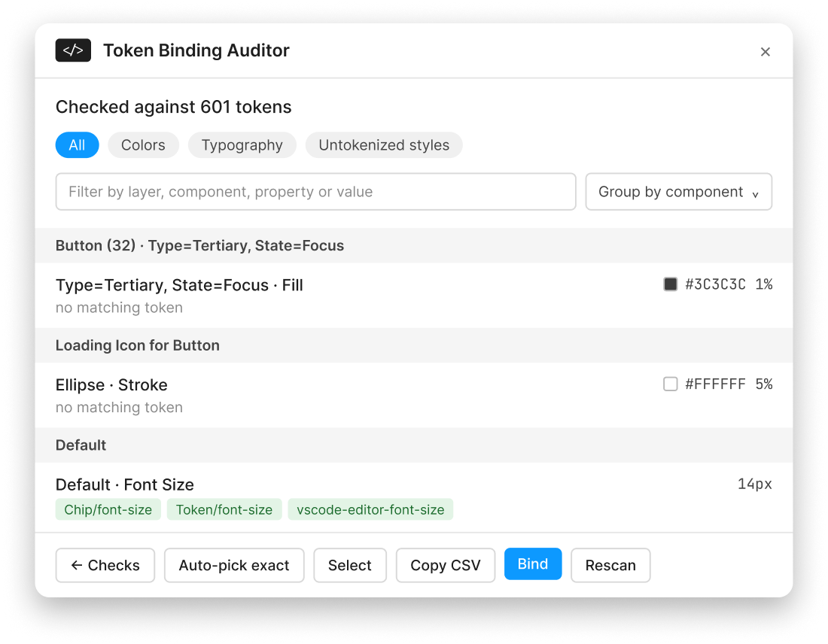Show Untokenized styles filter
This screenshot has width=828, height=644.
[384, 145]
